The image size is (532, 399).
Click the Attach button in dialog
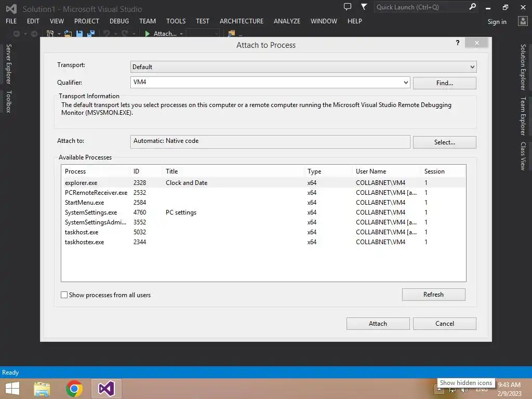(378, 324)
